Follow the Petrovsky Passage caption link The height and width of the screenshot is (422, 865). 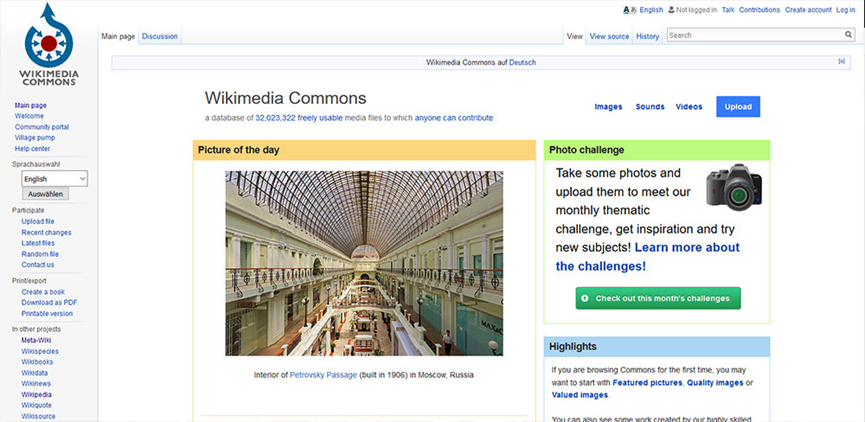(x=323, y=375)
